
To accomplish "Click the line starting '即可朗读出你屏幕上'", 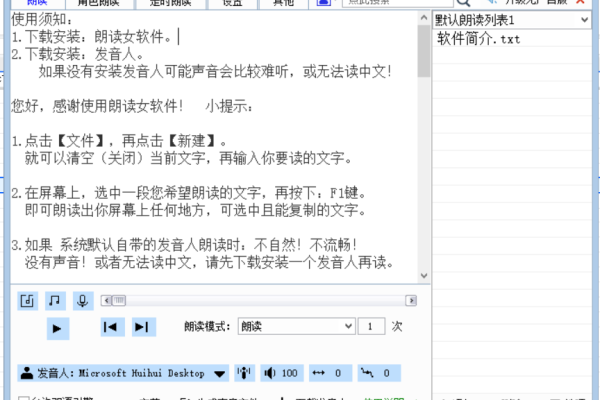I will 196,210.
